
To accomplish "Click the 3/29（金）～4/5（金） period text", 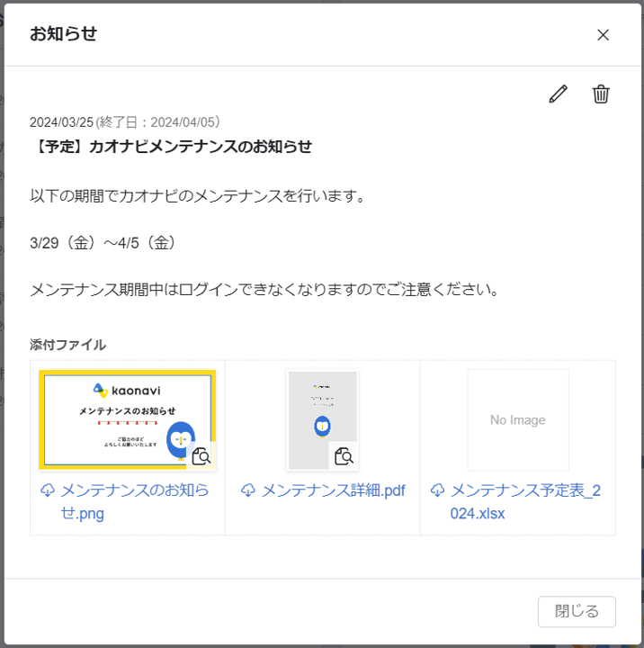I will pos(102,243).
